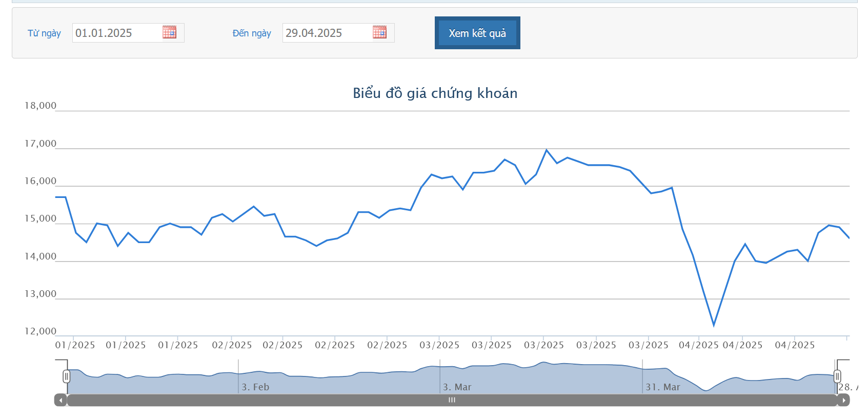The image size is (868, 419).
Task: Click the chart title 'Biểu đồ giá chứng khoán'
Action: click(435, 93)
